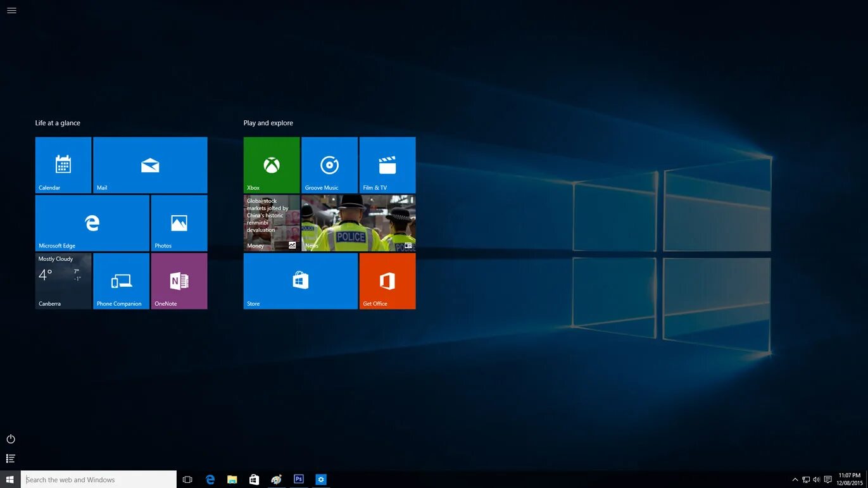The height and width of the screenshot is (488, 868).
Task: Switch to Photoshop in the taskbar
Action: 299,480
